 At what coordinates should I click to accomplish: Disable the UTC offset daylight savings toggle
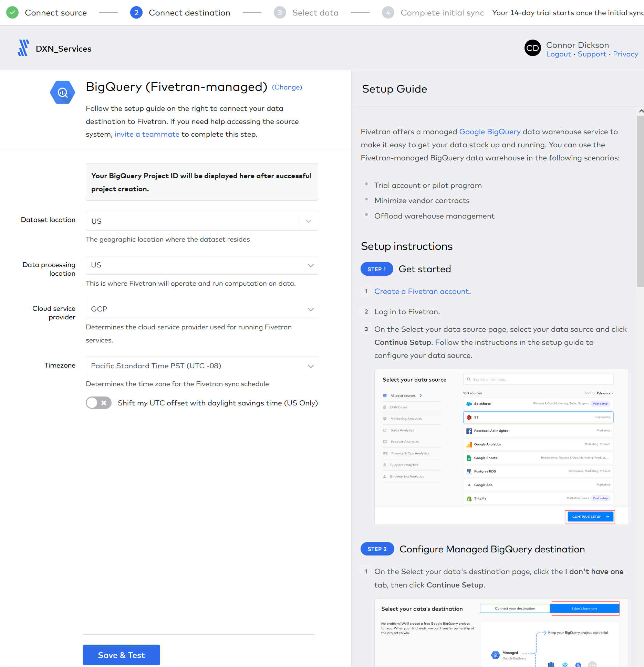(x=99, y=403)
